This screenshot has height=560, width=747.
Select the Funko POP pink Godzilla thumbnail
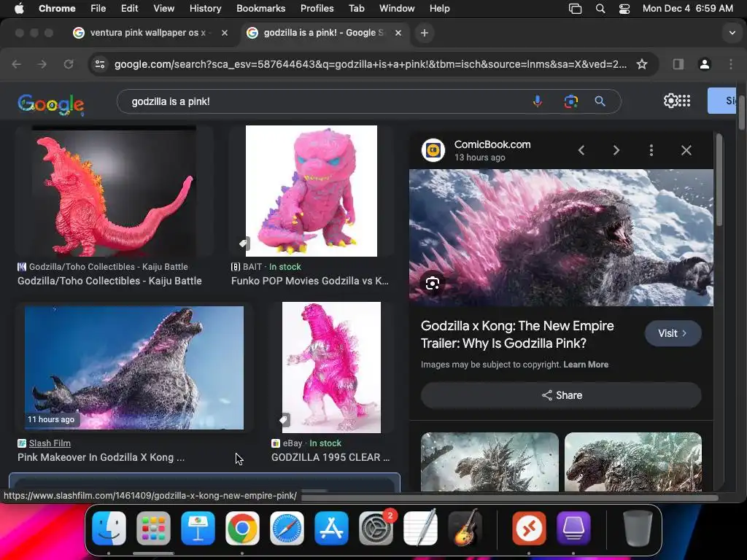[311, 191]
